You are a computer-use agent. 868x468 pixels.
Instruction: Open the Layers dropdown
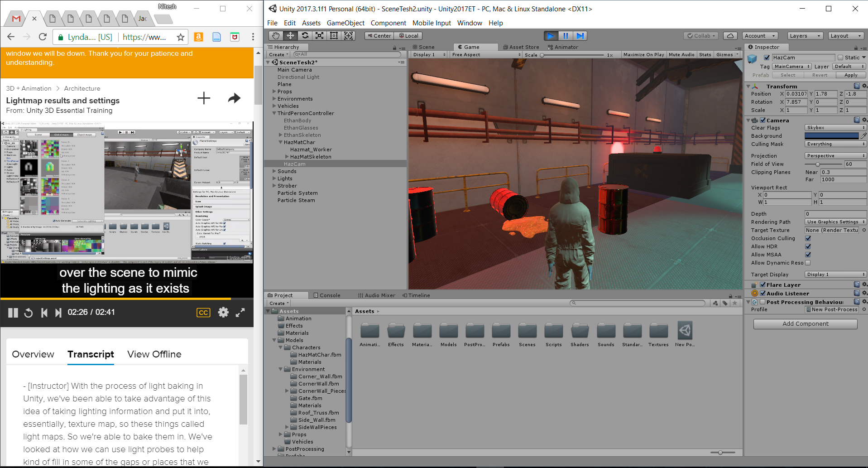pos(806,36)
